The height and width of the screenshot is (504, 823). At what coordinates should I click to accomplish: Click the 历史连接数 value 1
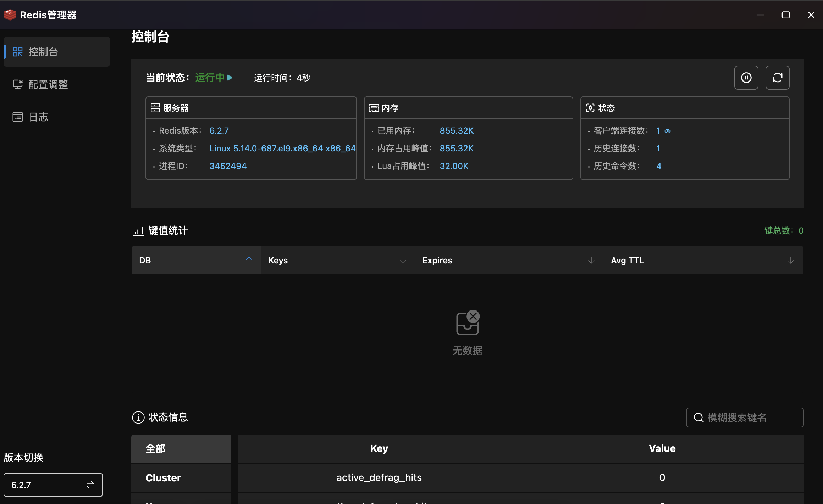658,149
